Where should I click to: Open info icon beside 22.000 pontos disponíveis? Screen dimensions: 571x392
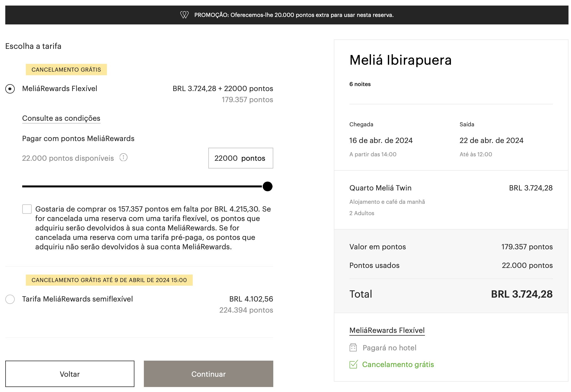pyautogui.click(x=123, y=157)
